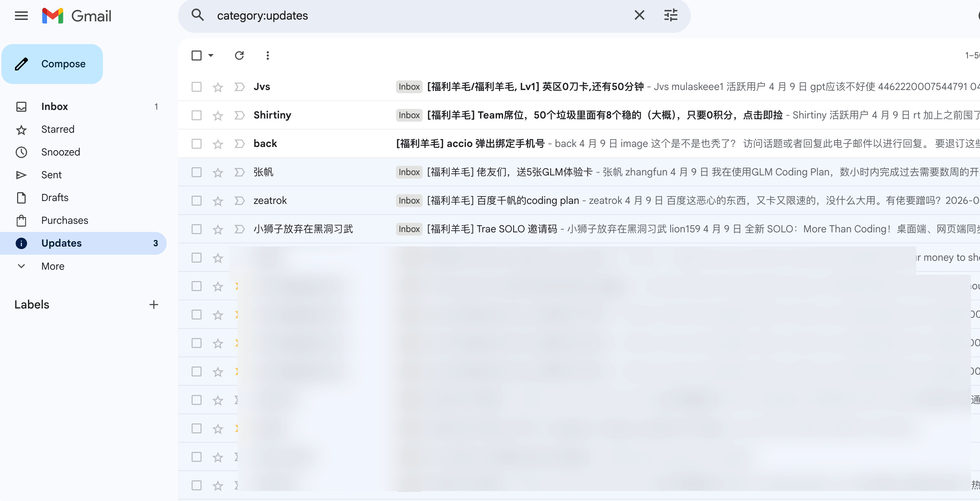Click the Inbox label tag on Jvs email
This screenshot has width=980, height=501.
409,87
